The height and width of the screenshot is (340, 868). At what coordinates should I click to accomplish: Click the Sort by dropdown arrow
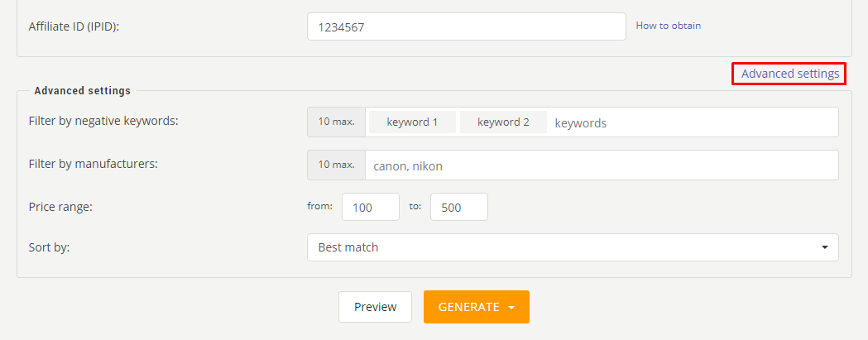[825, 247]
